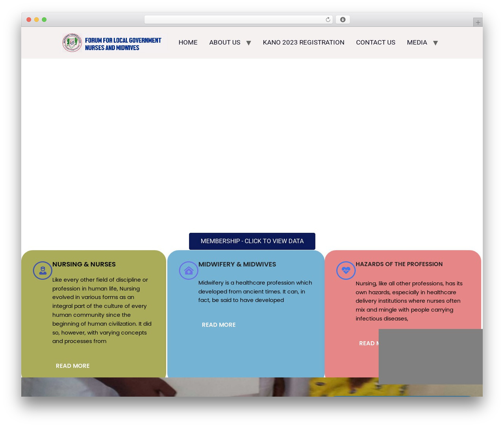Read more about Midwifery & Midwives

[x=219, y=325]
